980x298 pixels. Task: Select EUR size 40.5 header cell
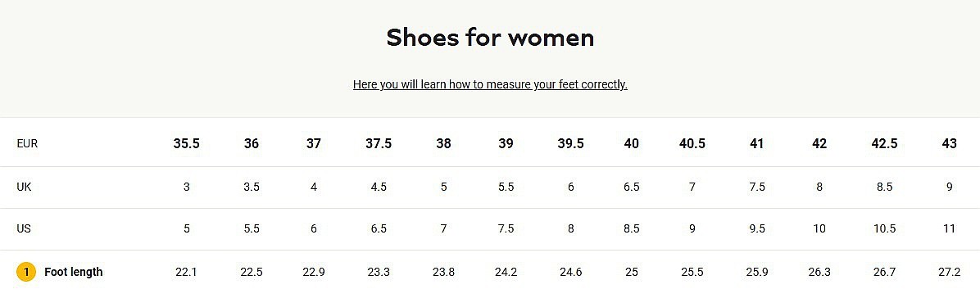(692, 144)
